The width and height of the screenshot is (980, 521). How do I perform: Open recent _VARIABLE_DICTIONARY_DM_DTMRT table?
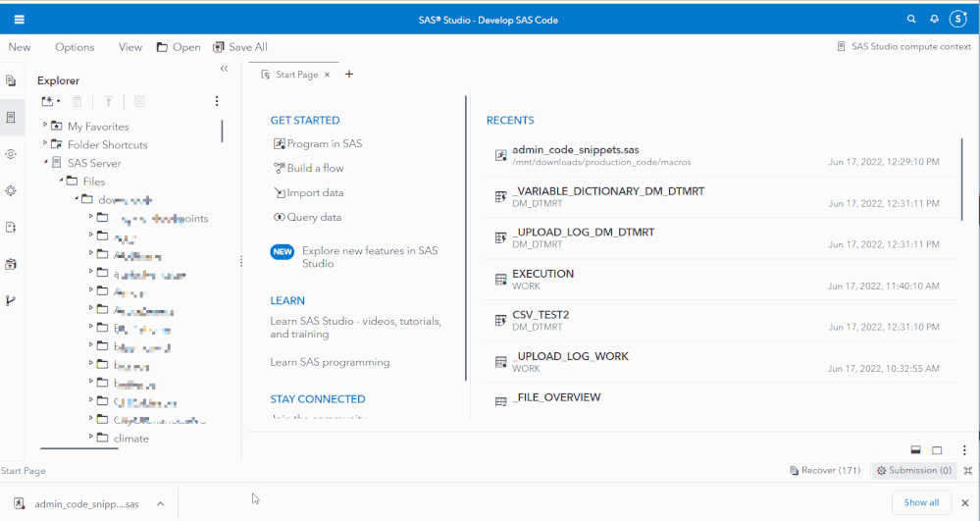tap(719, 197)
